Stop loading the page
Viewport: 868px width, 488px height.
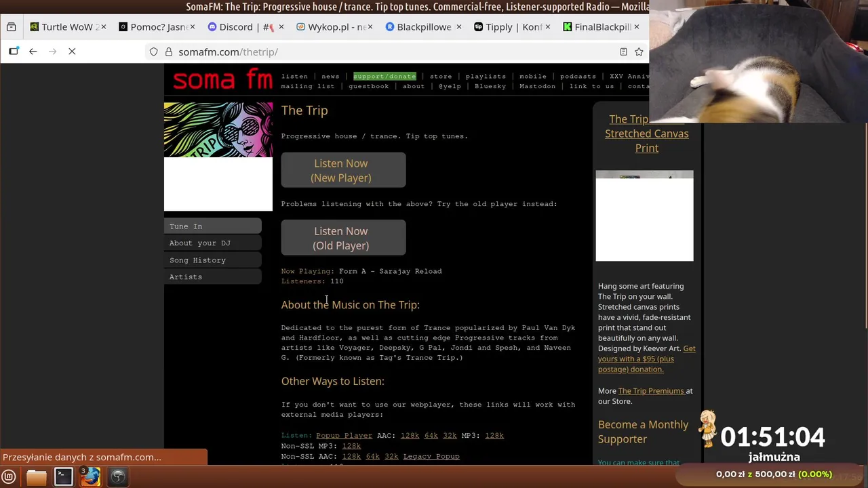click(72, 52)
